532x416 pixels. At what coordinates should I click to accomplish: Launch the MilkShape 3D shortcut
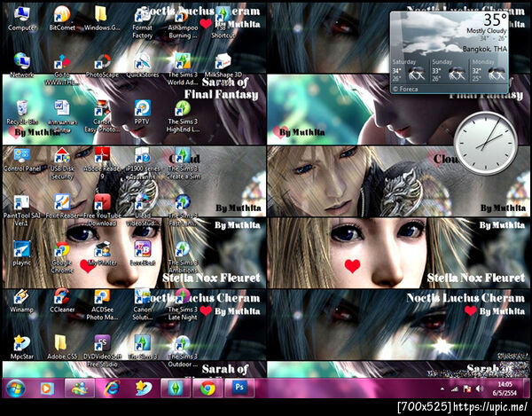coord(223,65)
